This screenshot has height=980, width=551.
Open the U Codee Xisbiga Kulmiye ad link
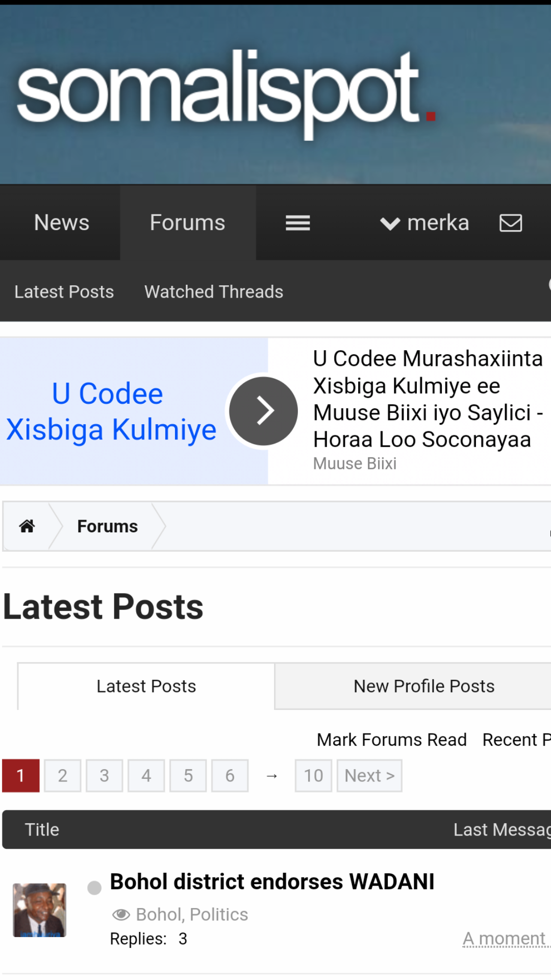point(111,411)
